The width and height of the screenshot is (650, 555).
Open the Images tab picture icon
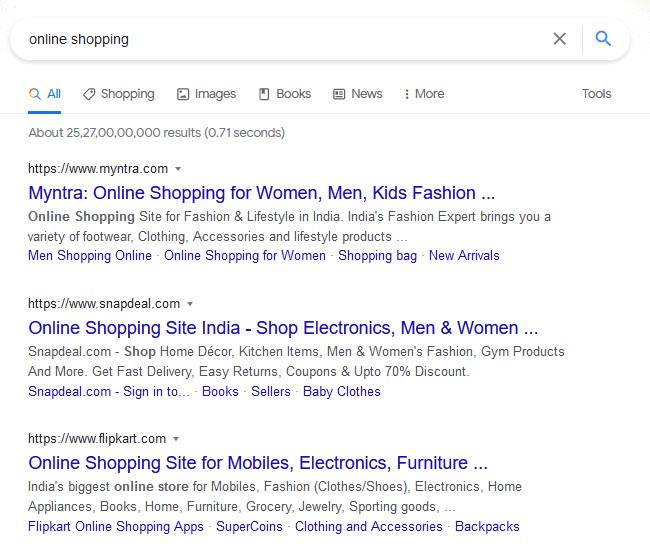click(183, 94)
